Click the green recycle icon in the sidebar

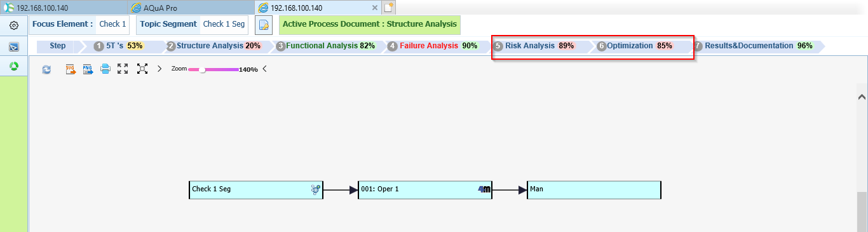click(13, 66)
